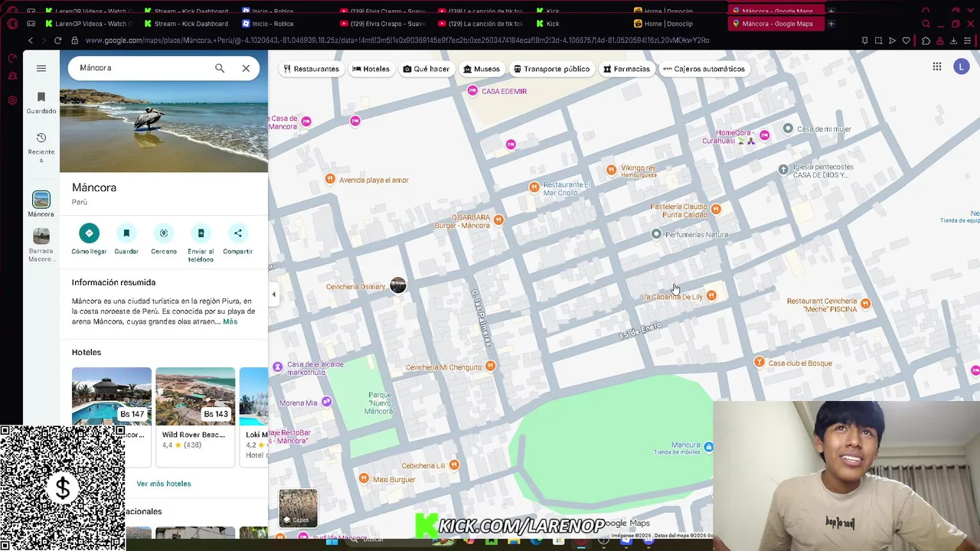Select the Máncora sidebar shortcut
Image resolution: width=980 pixels, height=551 pixels.
(x=41, y=204)
